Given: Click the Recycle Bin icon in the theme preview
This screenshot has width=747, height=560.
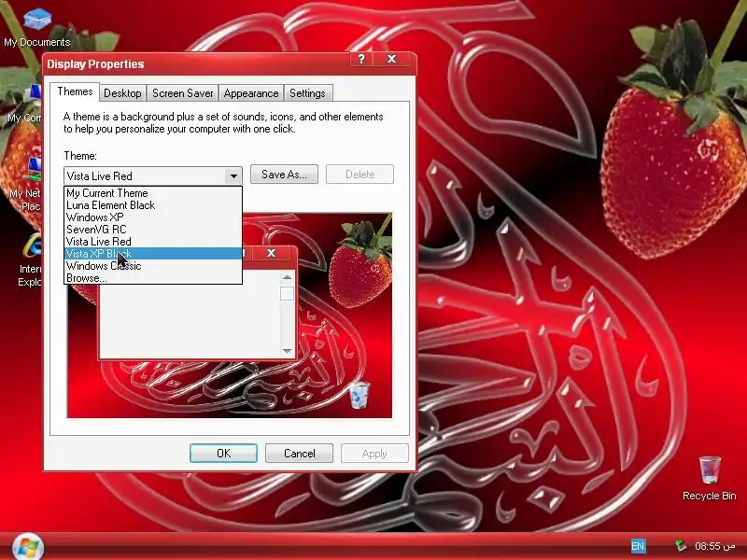Looking at the screenshot, I should [x=359, y=395].
